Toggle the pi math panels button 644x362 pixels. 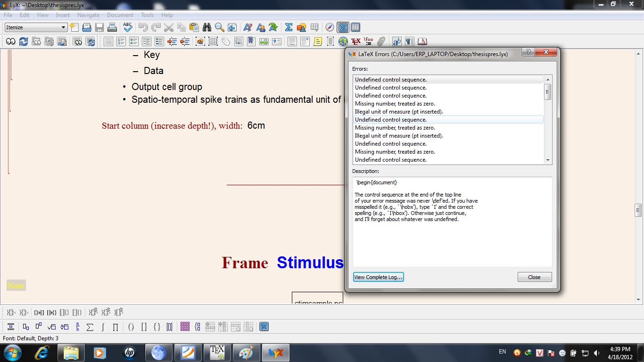264,326
